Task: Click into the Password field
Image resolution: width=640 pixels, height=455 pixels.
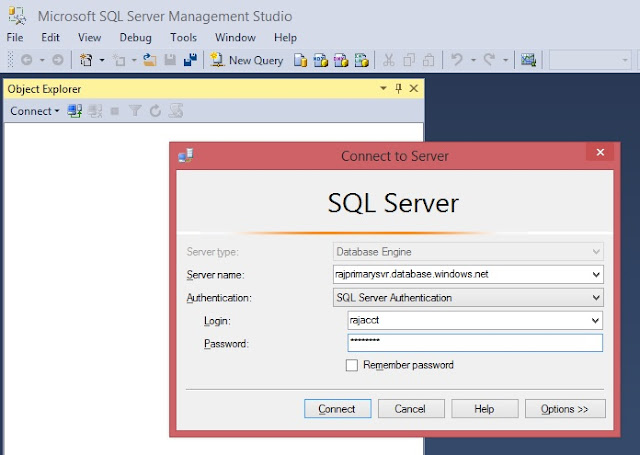Action: click(475, 343)
